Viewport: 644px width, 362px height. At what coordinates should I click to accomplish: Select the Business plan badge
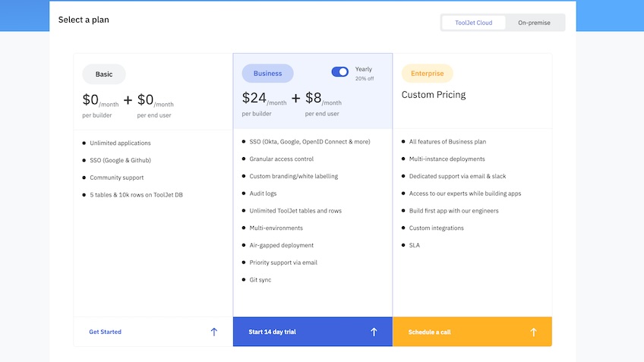click(268, 74)
